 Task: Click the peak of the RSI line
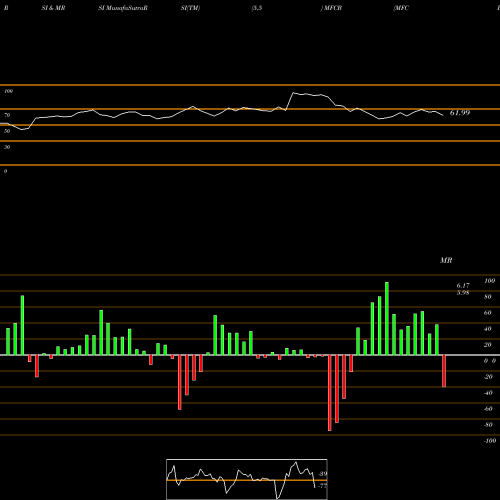[293, 93]
